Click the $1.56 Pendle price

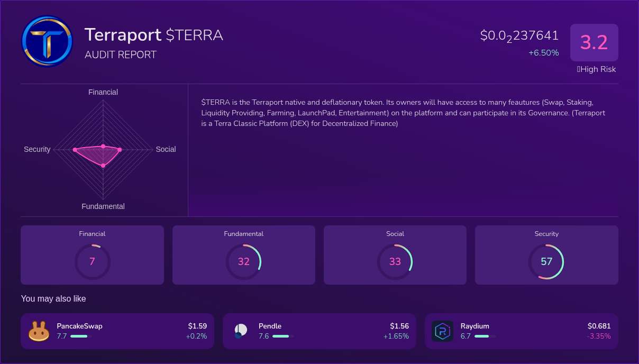point(400,326)
